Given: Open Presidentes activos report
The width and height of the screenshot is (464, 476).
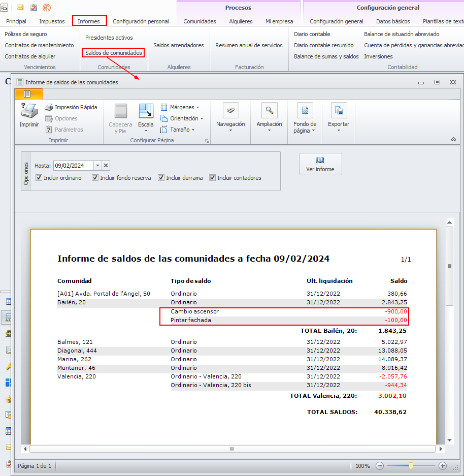Looking at the screenshot, I should coord(109,38).
